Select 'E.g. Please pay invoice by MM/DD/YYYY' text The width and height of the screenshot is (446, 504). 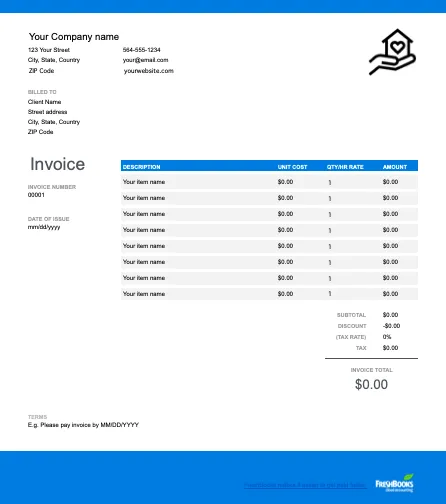[83, 425]
